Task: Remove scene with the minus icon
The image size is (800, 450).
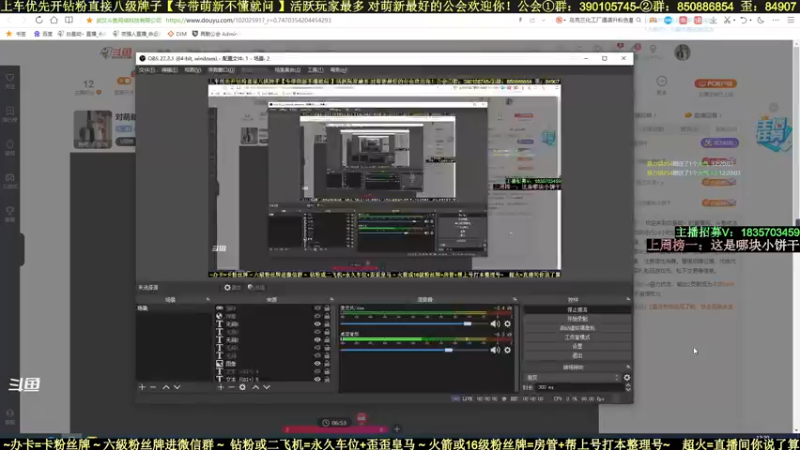Action: tap(153, 387)
